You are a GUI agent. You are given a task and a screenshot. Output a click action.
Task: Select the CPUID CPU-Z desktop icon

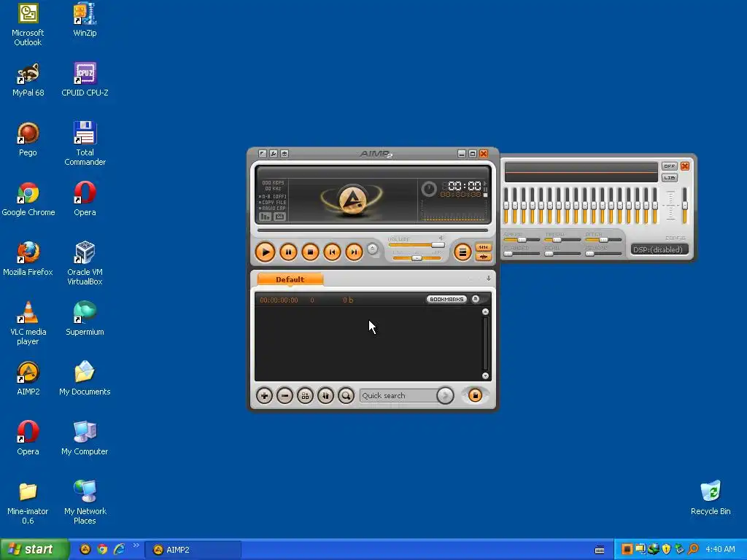pyautogui.click(x=85, y=79)
